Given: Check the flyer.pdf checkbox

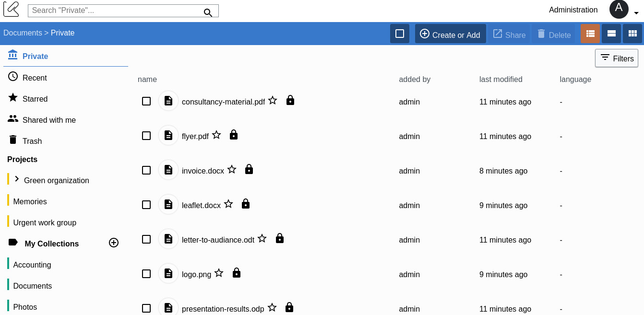Looking at the screenshot, I should point(146,136).
